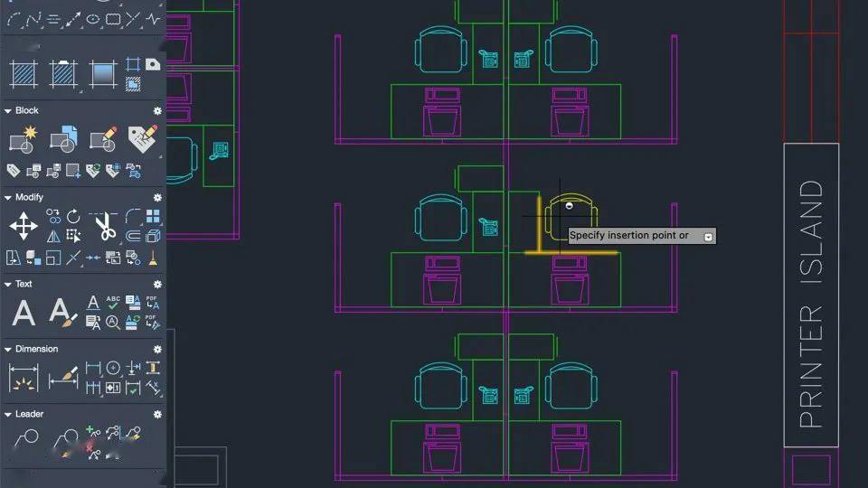This screenshot has height=488, width=868.
Task: Click the Create Block icon with starburst
Action: pos(24,139)
